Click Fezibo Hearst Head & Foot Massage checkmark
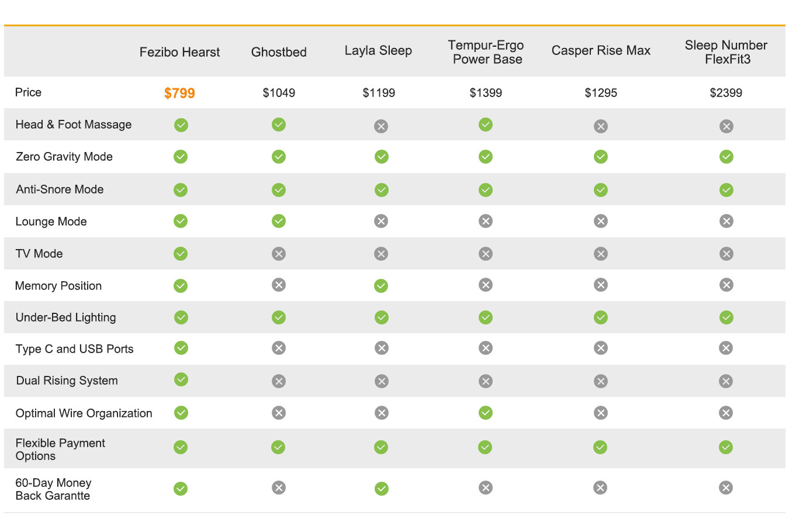 (181, 125)
